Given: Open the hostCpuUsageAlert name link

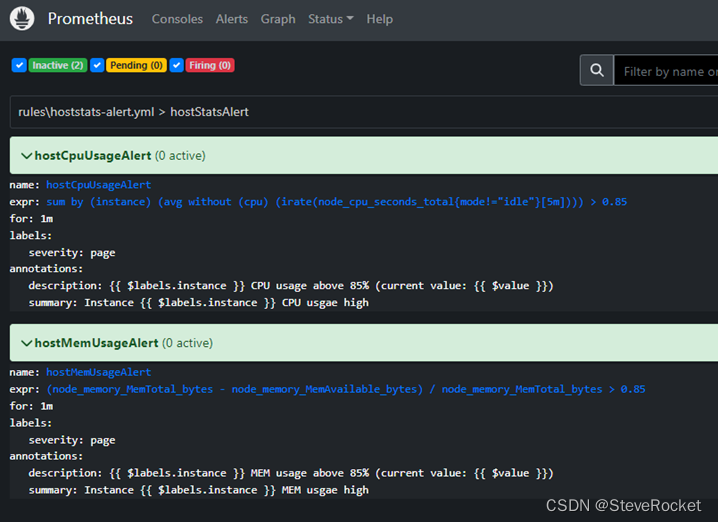Looking at the screenshot, I should pyautogui.click(x=98, y=185).
